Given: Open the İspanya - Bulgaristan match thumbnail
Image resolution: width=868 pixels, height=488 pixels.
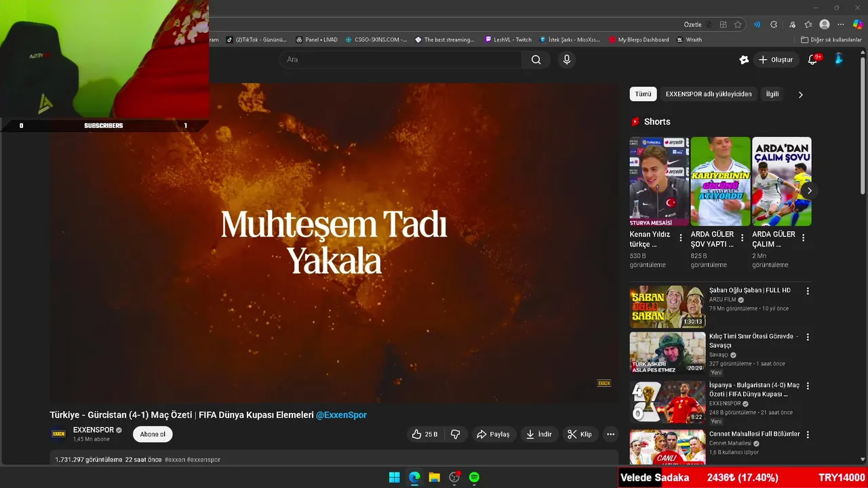Looking at the screenshot, I should pyautogui.click(x=667, y=402).
